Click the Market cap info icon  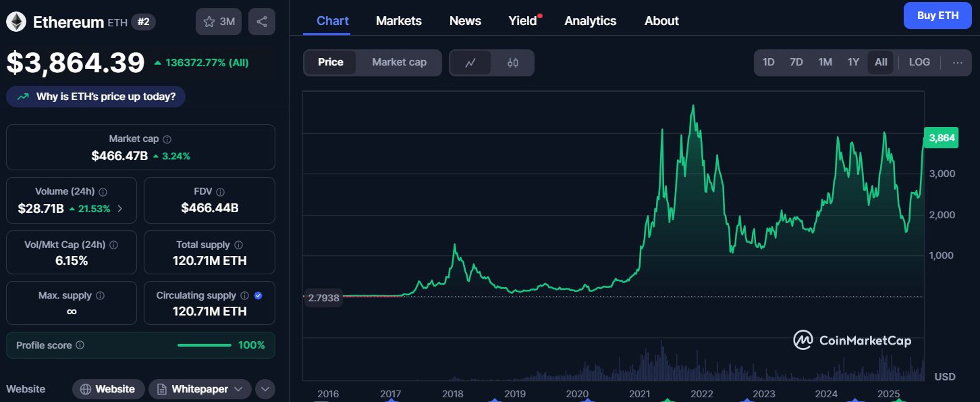pyautogui.click(x=167, y=139)
